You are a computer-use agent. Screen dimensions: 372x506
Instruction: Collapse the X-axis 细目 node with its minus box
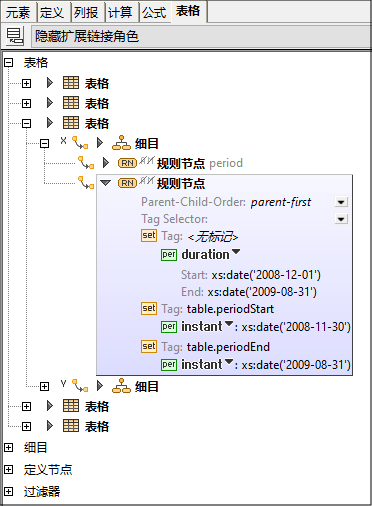44,144
